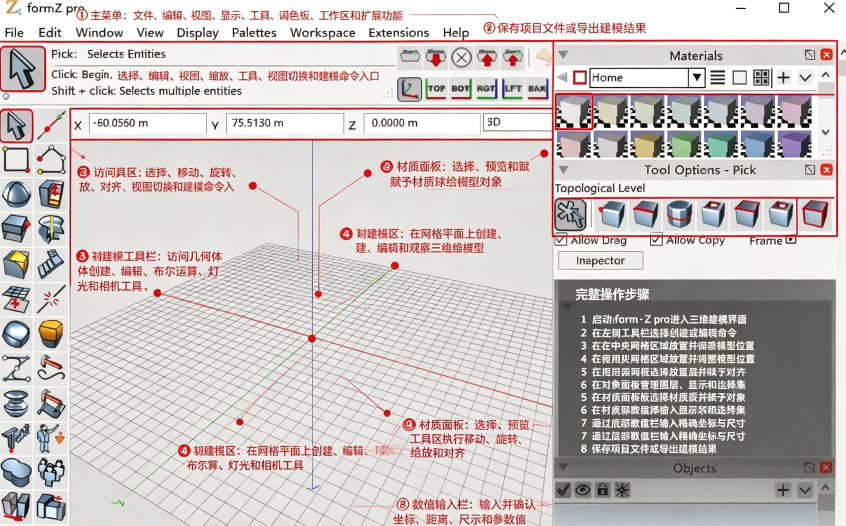Toggle the Allow Copy checkbox
Image resolution: width=846 pixels, height=526 pixels.
656,240
